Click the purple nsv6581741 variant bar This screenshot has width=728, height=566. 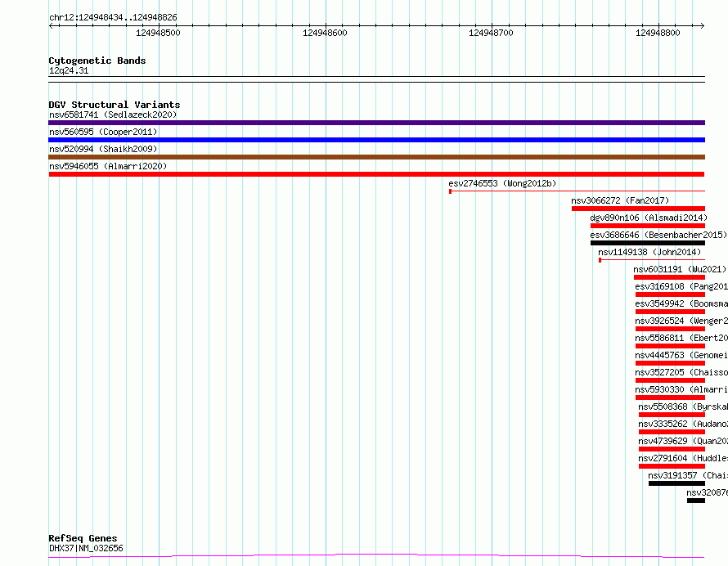coord(376,123)
